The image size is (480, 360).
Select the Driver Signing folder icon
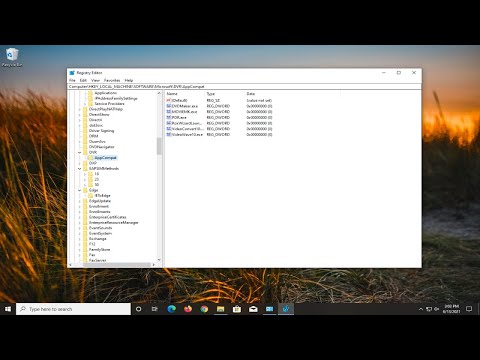tap(85, 131)
